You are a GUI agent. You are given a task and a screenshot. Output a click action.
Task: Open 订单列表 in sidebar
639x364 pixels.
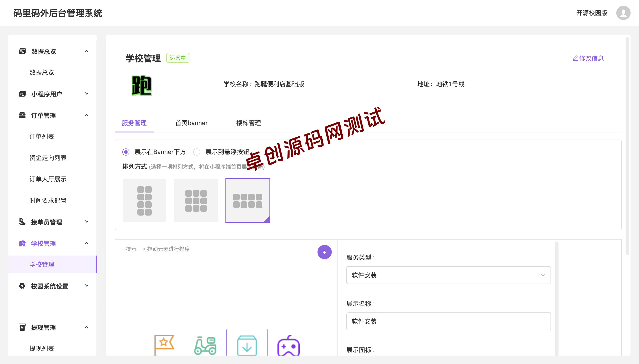[x=42, y=136]
